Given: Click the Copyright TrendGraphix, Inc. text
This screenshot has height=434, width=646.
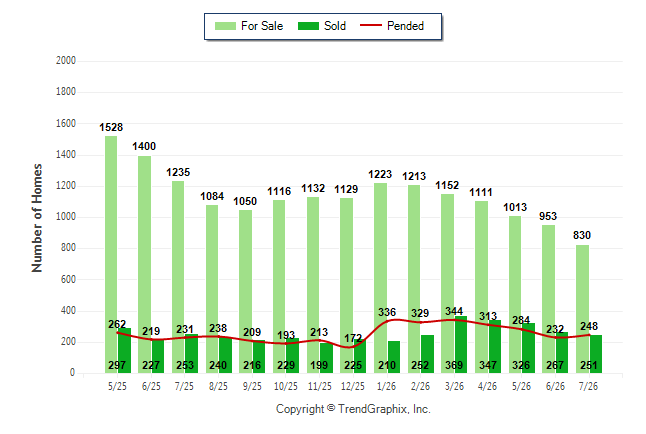Looking at the screenshot, I should 353,409.
